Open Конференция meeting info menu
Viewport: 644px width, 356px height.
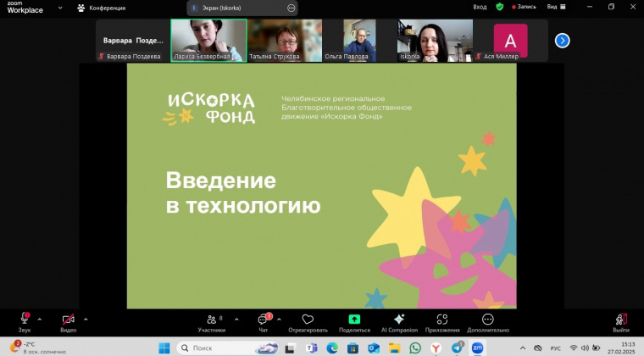point(102,8)
